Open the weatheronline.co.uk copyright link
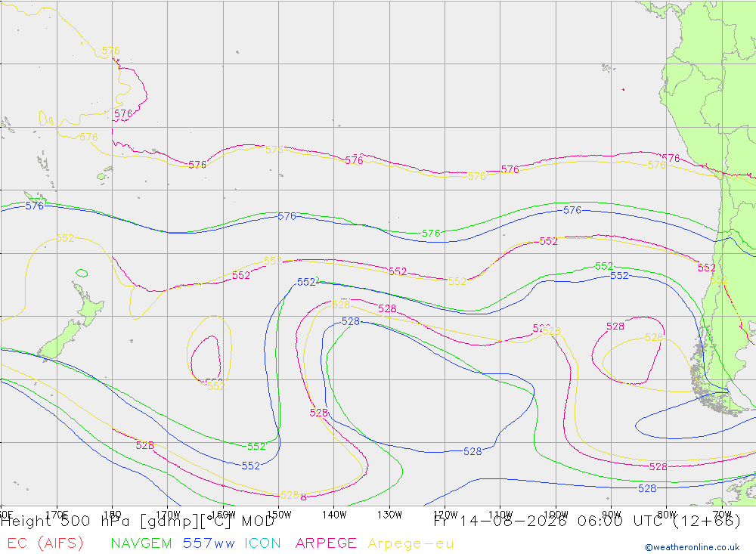Screen dimensions: 756x554 (692, 547)
